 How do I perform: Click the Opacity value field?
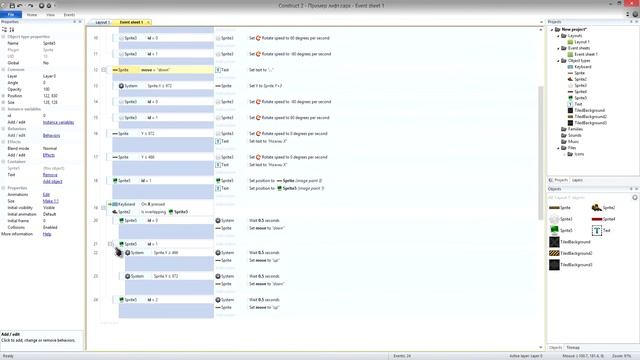pos(62,89)
